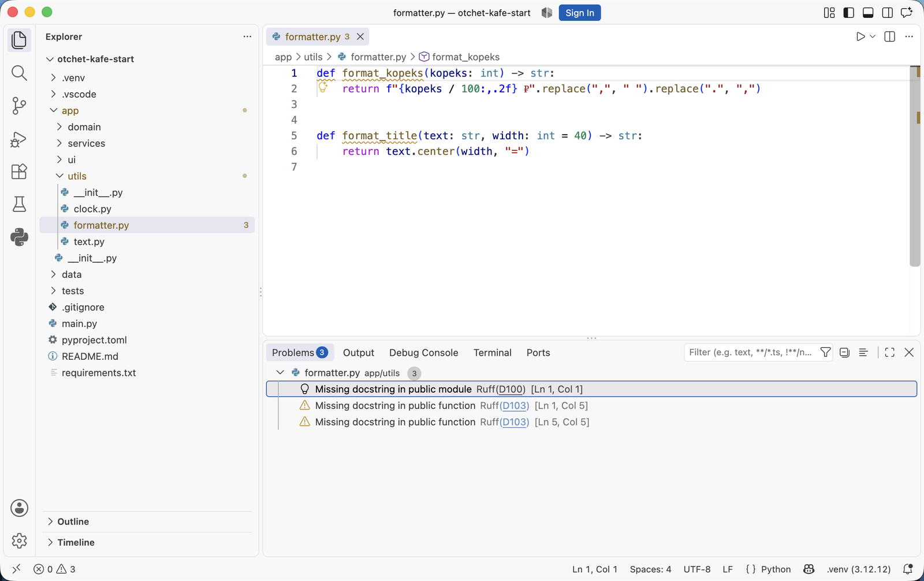Viewport: 924px width, 581px height.
Task: Switch to the Output tab
Action: (x=359, y=352)
